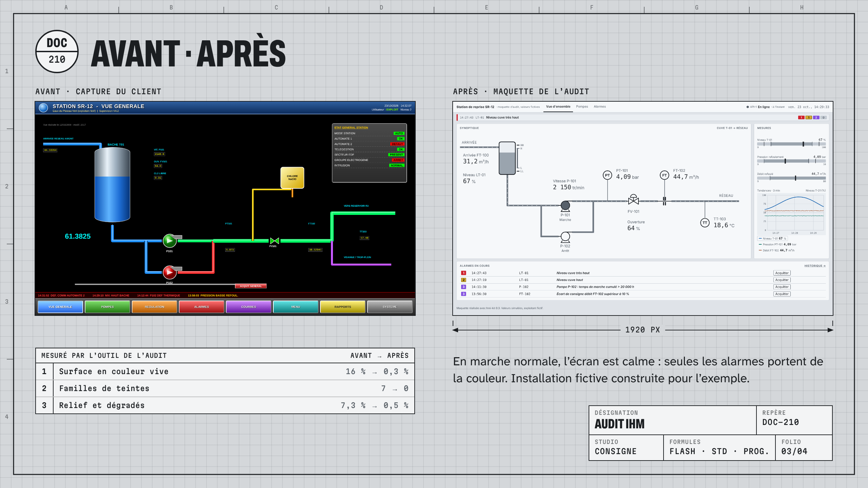Select the PT-101 pressure transmitter circle
Viewport: 868px width, 488px height.
(607, 175)
